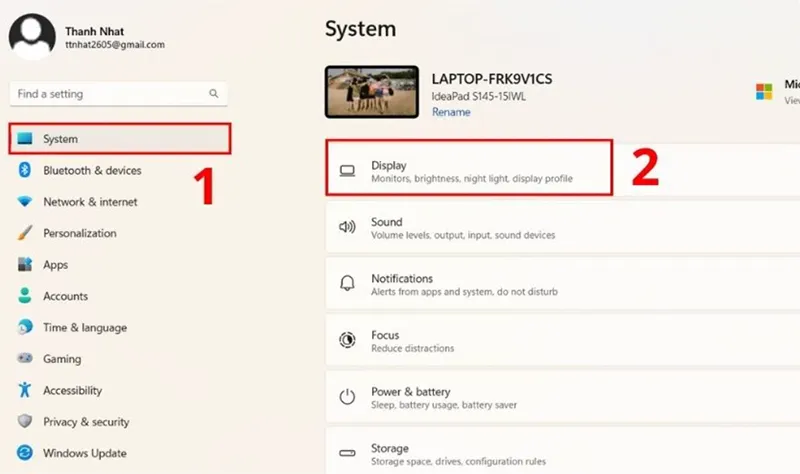Click the Gaming controller icon
Image resolution: width=800 pixels, height=474 pixels.
(24, 358)
